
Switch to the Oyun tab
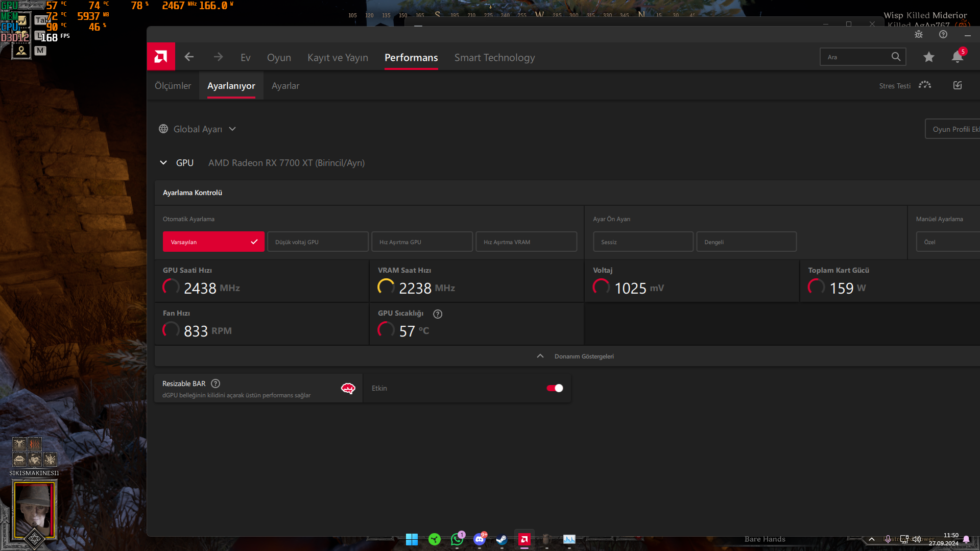[x=279, y=58]
